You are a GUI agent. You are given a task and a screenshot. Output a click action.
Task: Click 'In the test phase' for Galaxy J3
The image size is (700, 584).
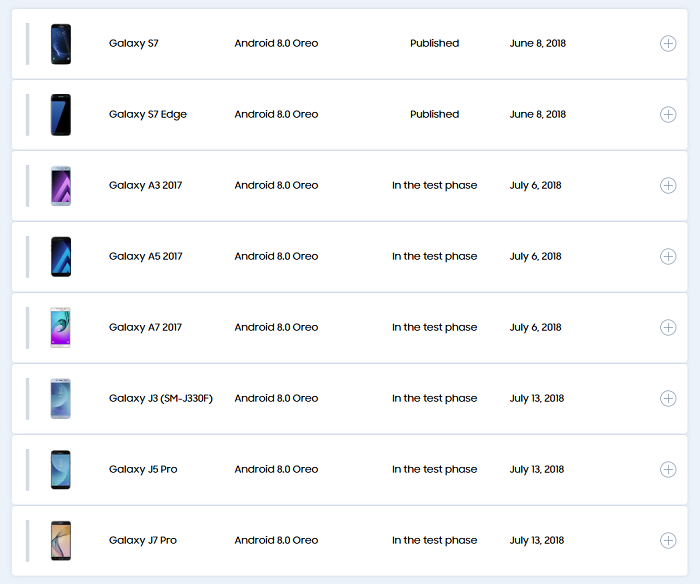coord(434,398)
